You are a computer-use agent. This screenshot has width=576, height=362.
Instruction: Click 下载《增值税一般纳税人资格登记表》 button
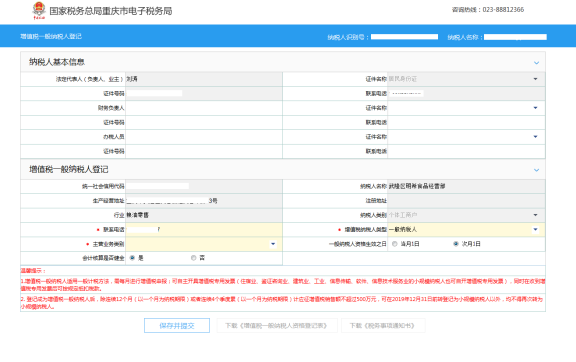277,326
